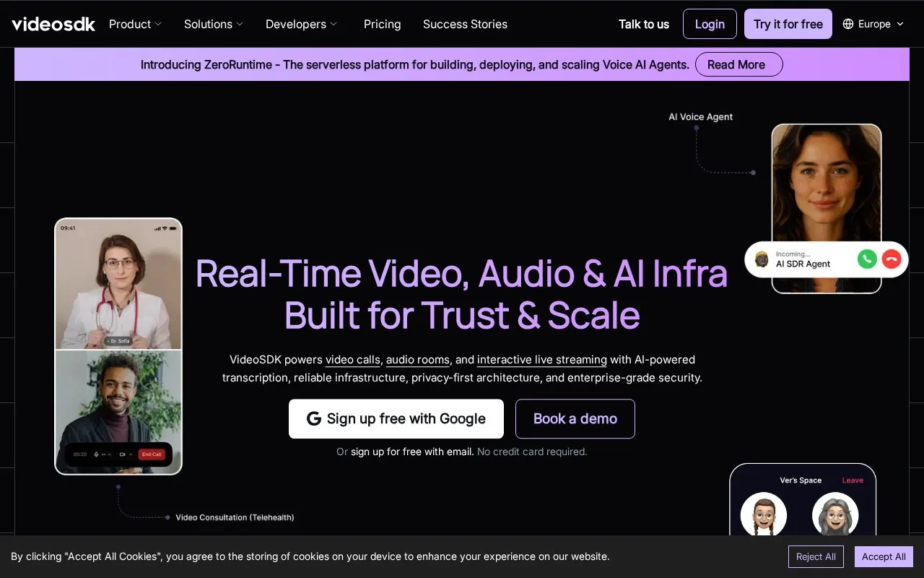Click the No credit card required text

[532, 452]
